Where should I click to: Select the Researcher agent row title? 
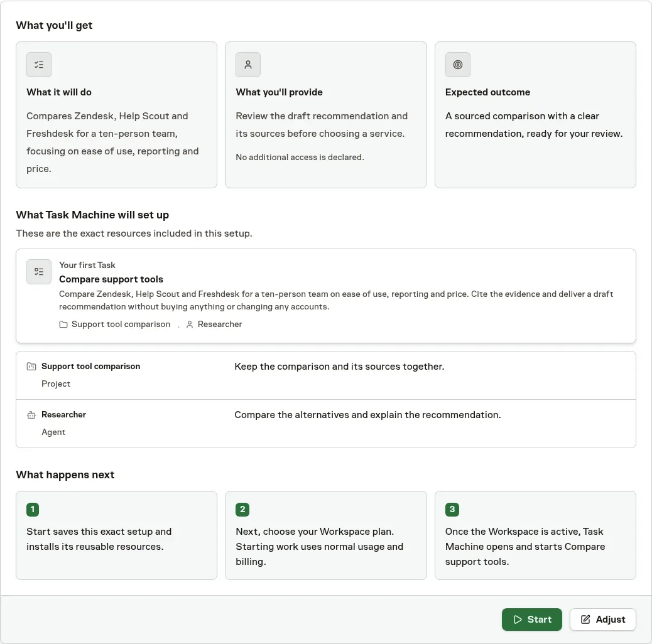pyautogui.click(x=63, y=415)
